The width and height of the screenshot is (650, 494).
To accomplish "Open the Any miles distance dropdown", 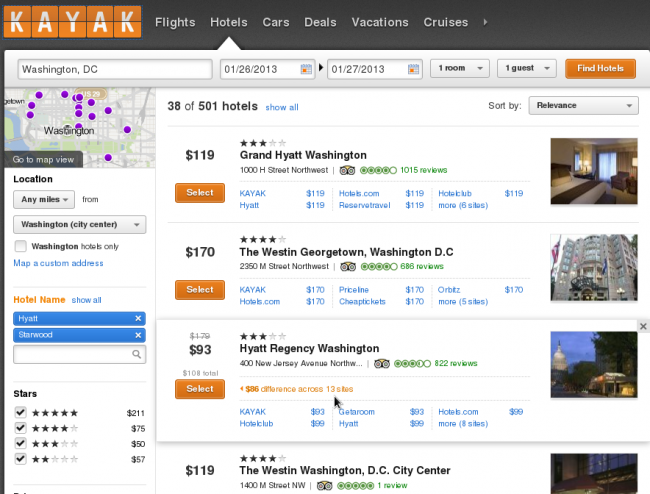I will point(43,199).
